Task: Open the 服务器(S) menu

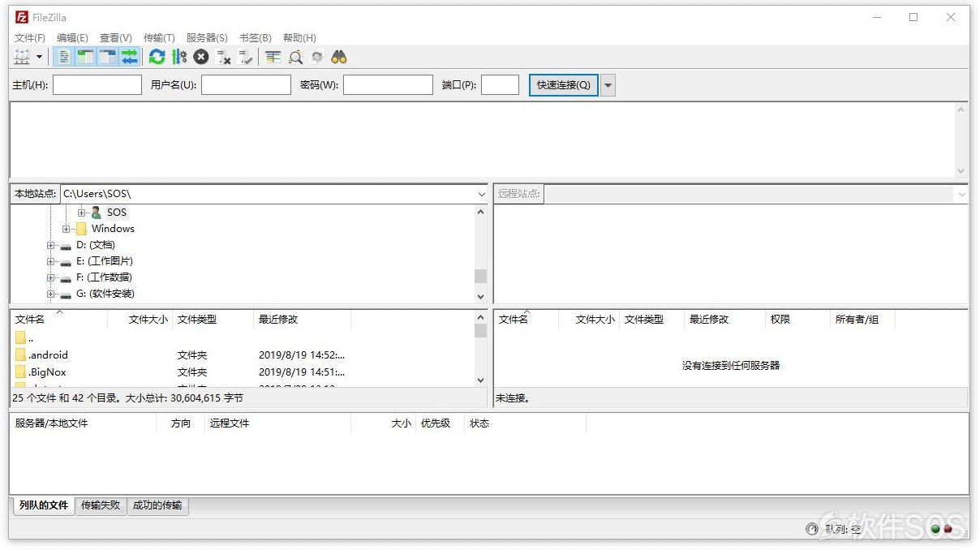Action: (x=207, y=37)
